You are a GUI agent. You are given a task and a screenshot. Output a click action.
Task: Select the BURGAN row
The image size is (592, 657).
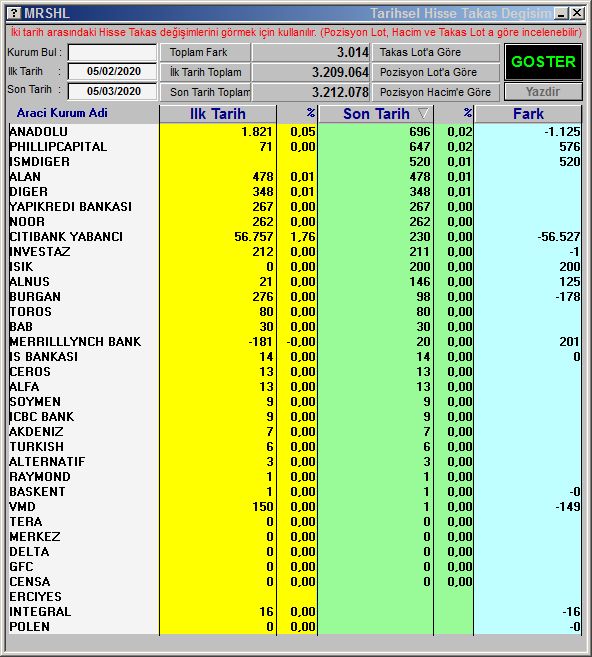pos(295,297)
